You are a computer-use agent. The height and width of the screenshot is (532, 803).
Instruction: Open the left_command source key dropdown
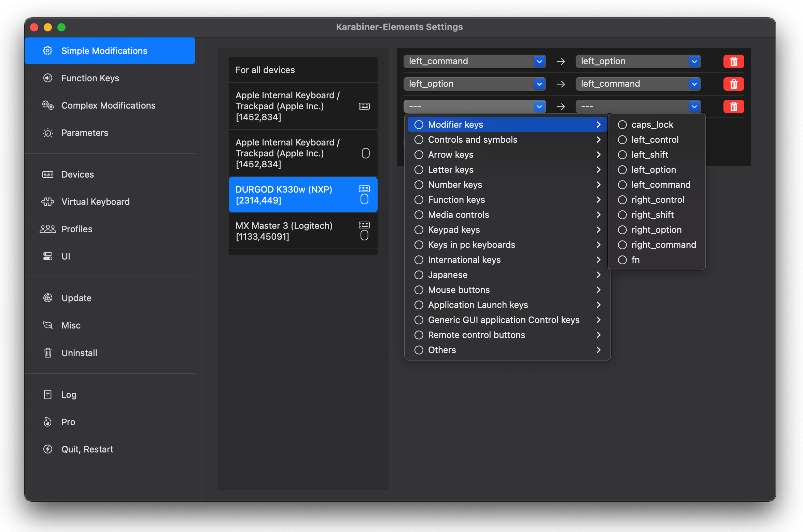(475, 61)
